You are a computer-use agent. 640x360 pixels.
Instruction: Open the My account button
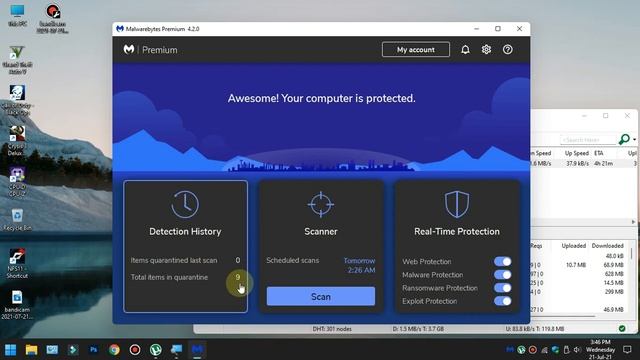point(416,50)
